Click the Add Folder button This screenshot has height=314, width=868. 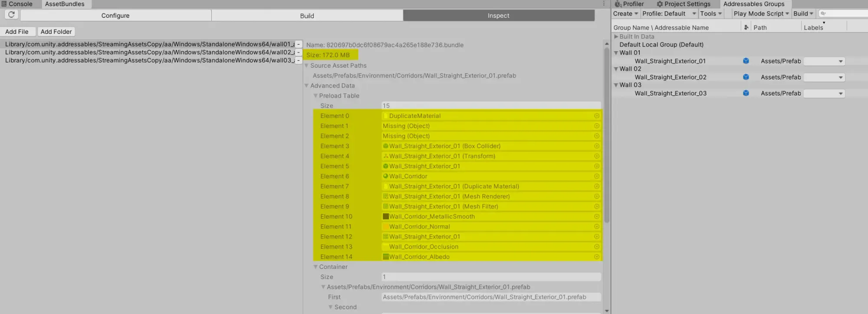pos(56,32)
